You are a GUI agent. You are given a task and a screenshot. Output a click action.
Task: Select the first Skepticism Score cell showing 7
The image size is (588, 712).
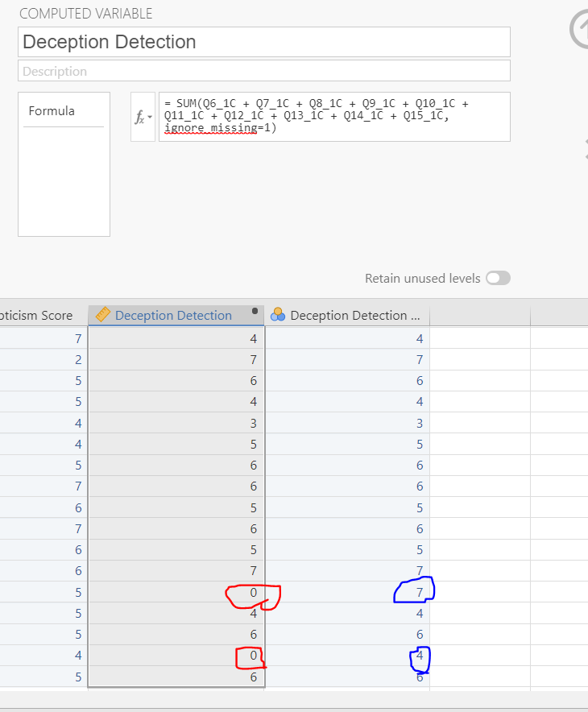(43, 338)
